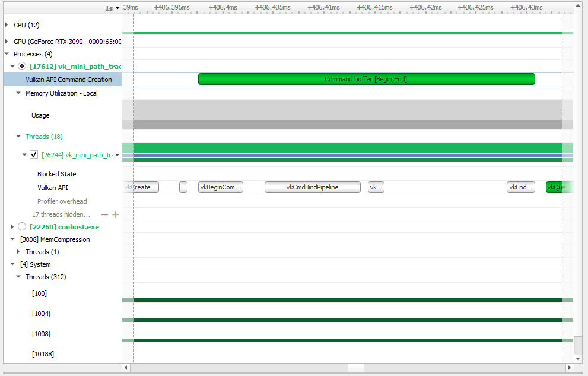The image size is (588, 376).
Task: Click the red minus beside '17 threads hidden'
Action: (106, 214)
